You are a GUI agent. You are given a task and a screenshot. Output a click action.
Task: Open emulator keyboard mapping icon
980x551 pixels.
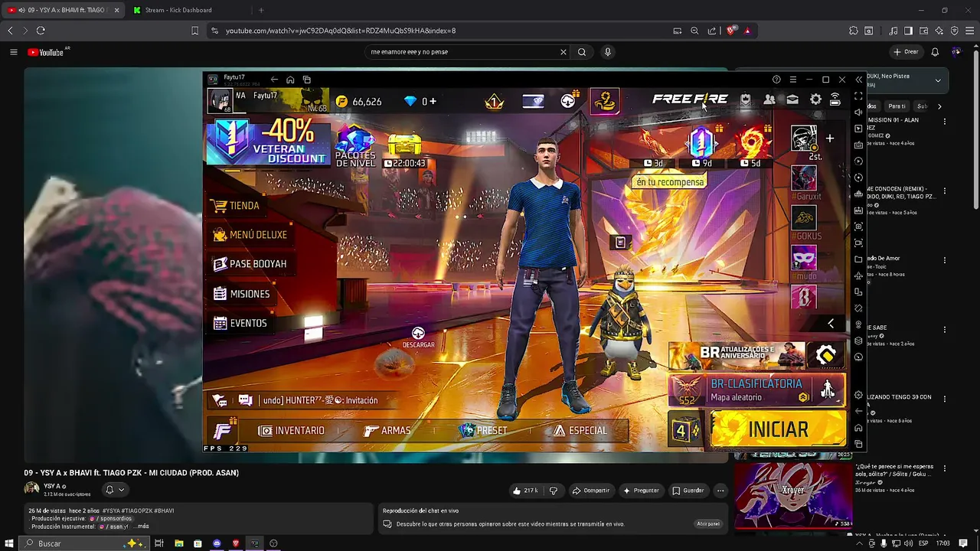(858, 145)
